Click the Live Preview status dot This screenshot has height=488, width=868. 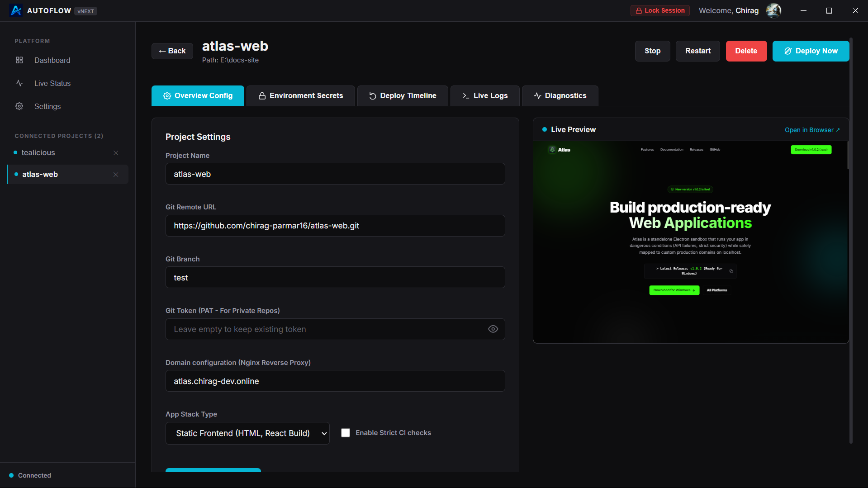pos(545,129)
